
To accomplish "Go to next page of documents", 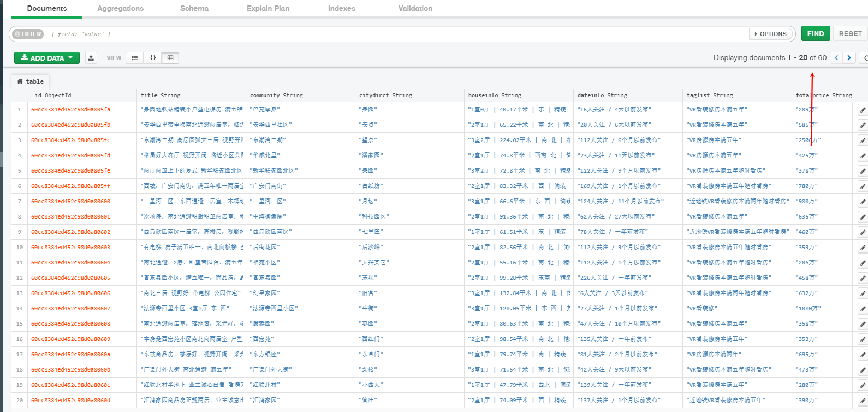I will pyautogui.click(x=849, y=58).
